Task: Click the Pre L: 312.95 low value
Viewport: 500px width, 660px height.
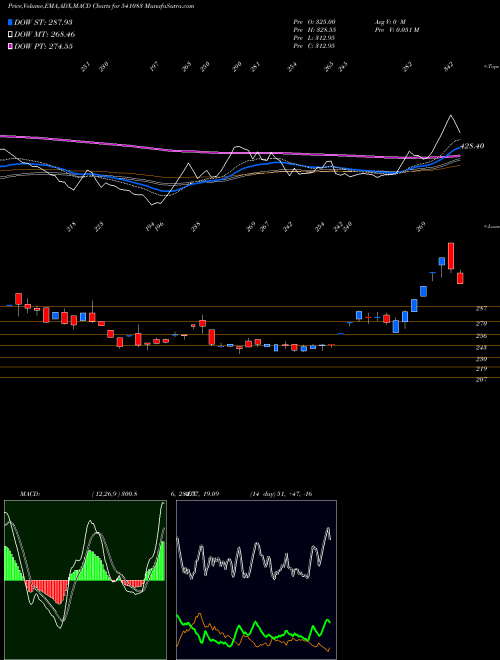Action: pos(314,38)
